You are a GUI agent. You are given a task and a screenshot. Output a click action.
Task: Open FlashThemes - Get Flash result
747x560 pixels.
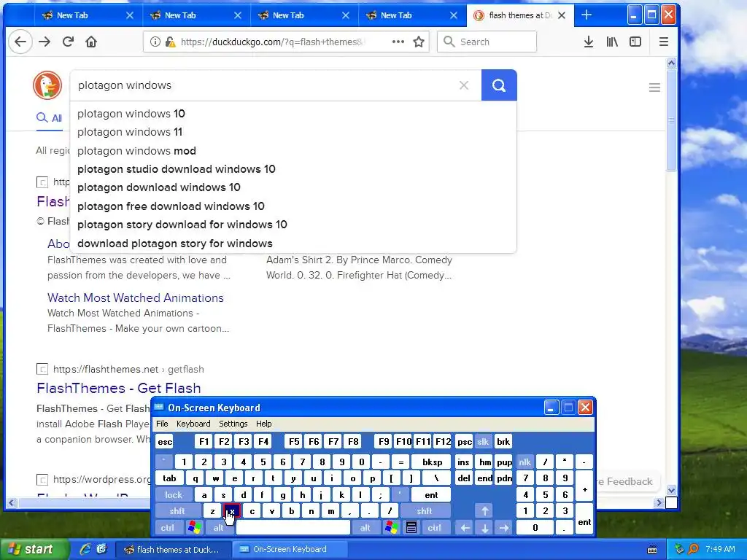(119, 388)
